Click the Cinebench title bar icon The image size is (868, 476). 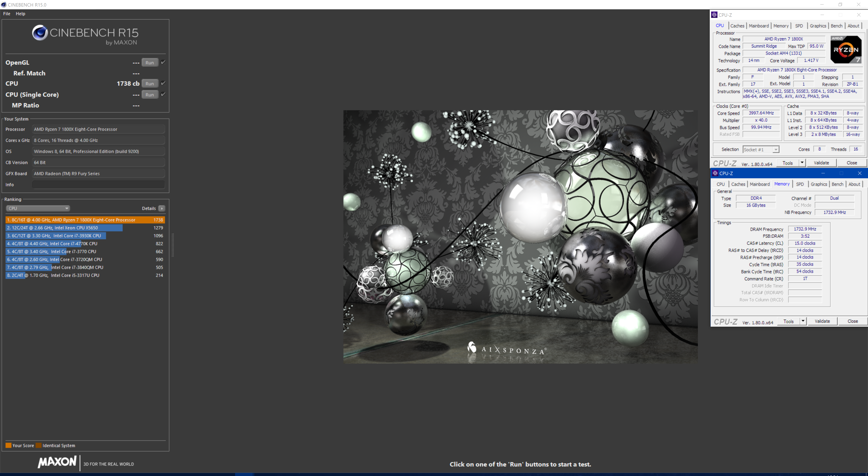(x=4, y=5)
